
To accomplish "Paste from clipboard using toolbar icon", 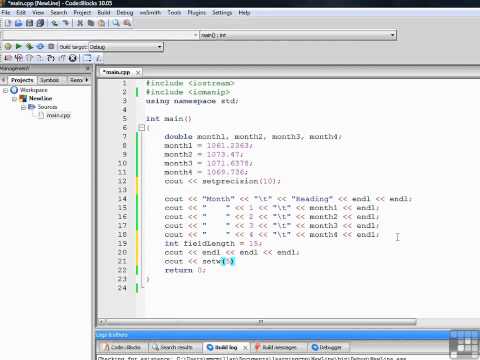I will [x=101, y=23].
